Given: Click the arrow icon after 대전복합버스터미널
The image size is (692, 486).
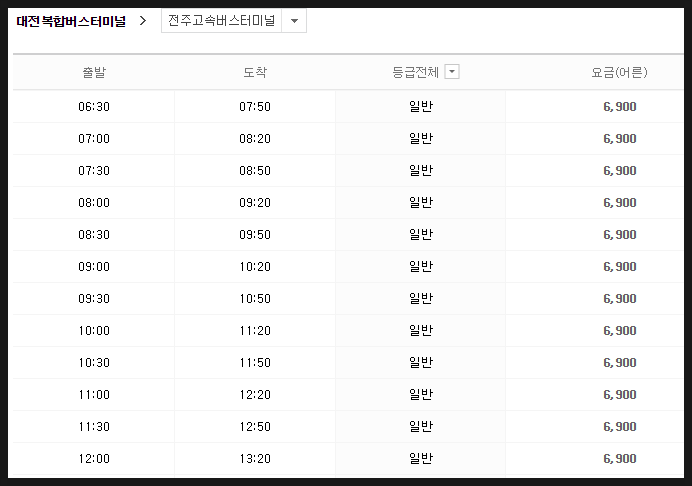Looking at the screenshot, I should pyautogui.click(x=143, y=20).
